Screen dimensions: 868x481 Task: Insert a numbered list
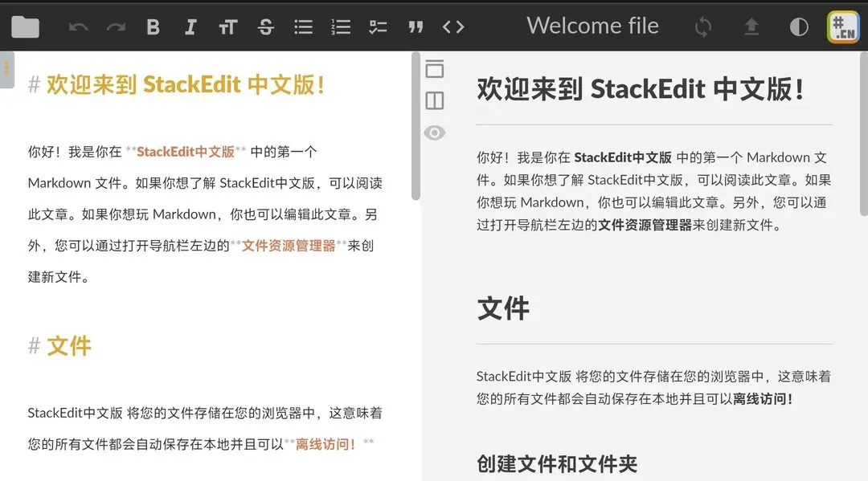(340, 26)
